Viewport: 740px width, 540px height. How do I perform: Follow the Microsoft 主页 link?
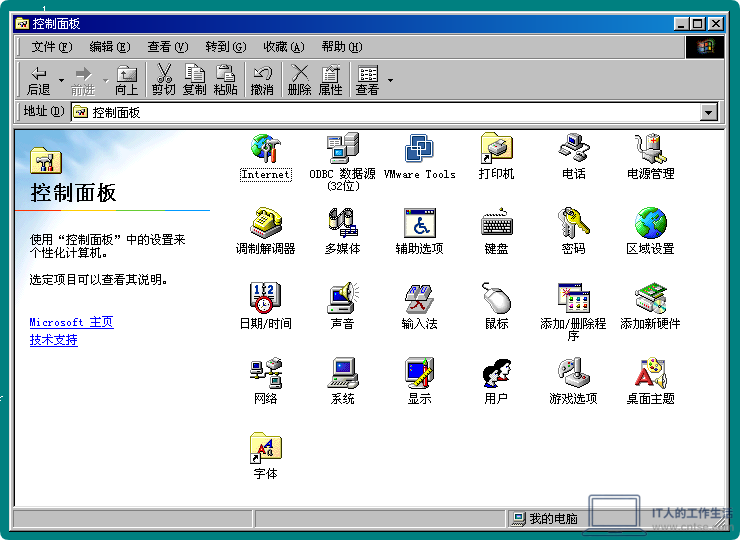(x=71, y=322)
